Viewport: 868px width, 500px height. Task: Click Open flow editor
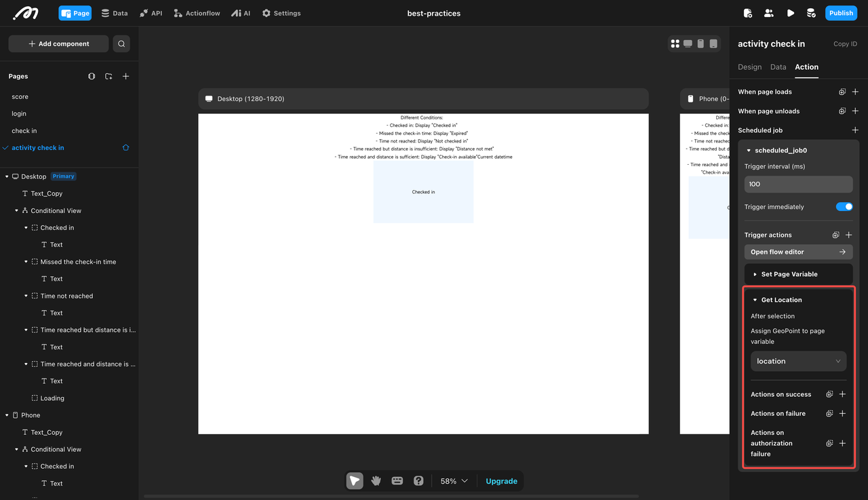[798, 252]
